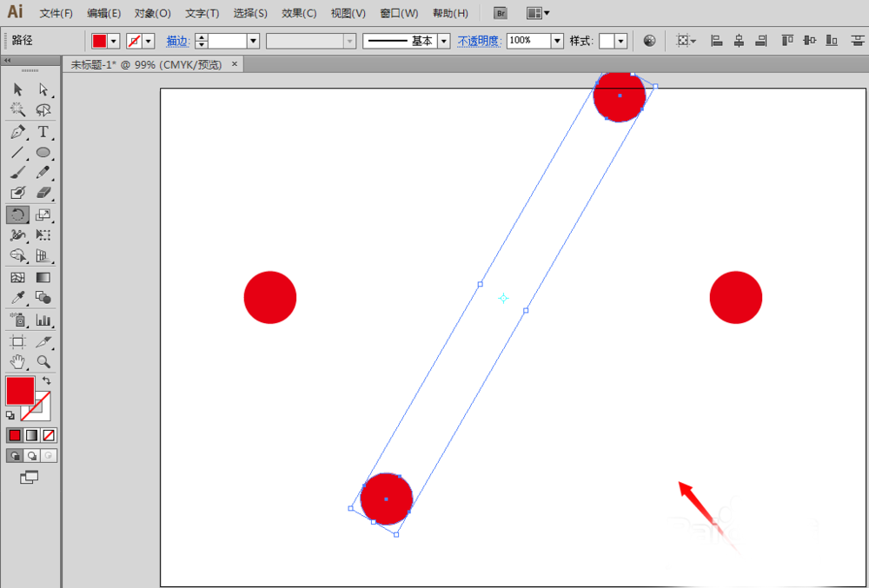Select the Perspective Grid tool

[x=43, y=254]
